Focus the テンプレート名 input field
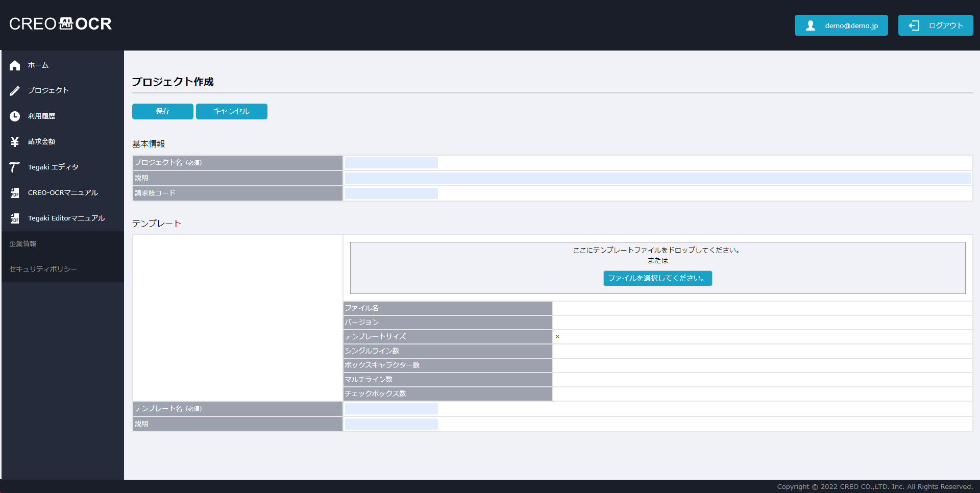 coord(391,409)
